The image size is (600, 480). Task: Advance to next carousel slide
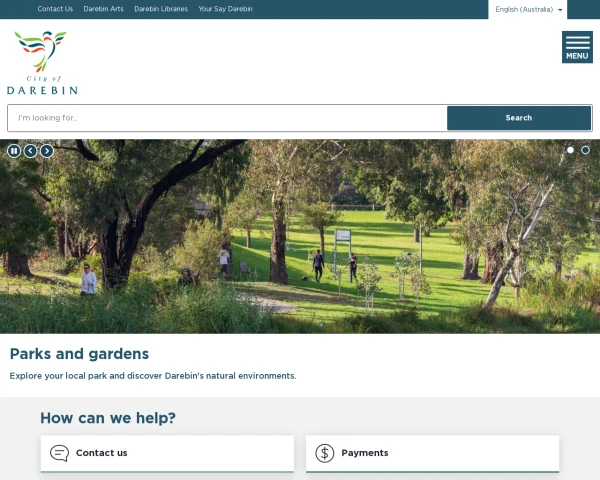(x=47, y=151)
